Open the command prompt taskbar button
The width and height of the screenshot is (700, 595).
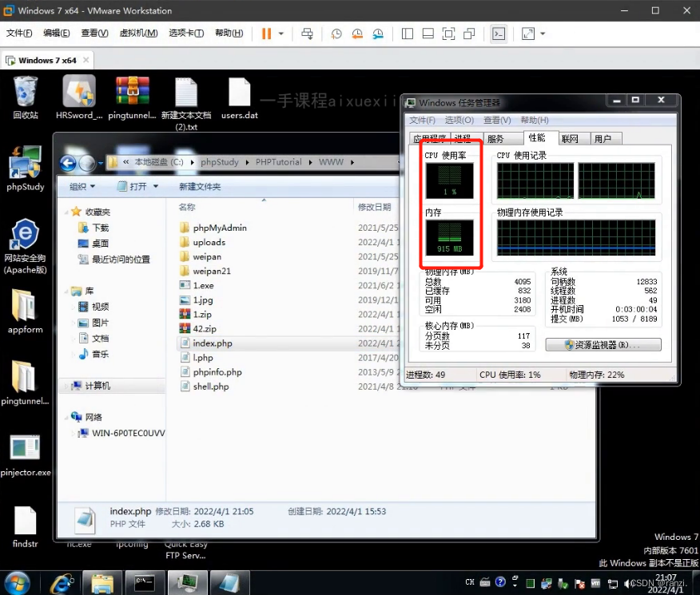[144, 583]
